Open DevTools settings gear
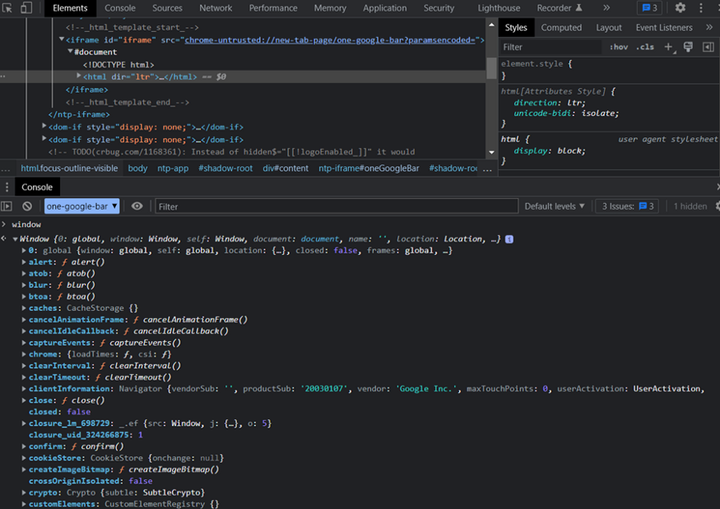The height and width of the screenshot is (509, 720). (x=681, y=8)
